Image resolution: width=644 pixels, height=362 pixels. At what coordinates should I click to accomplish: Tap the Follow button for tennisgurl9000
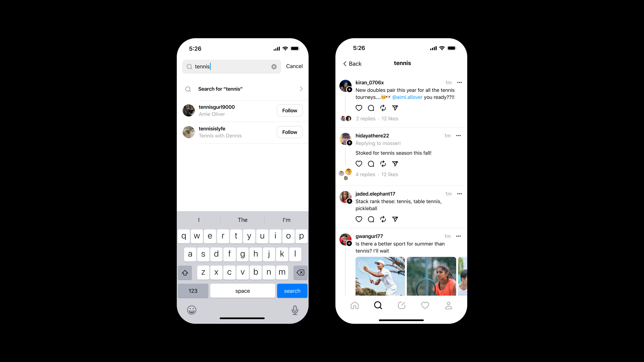[x=289, y=110]
